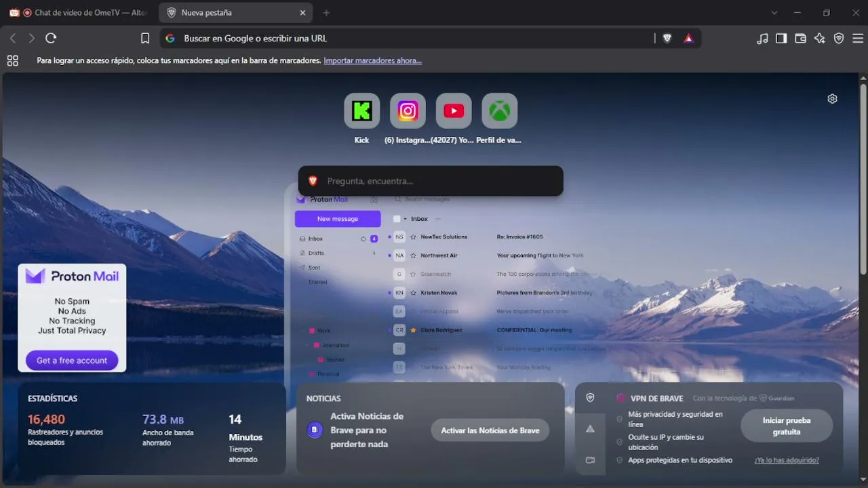Click the VPN DE BRAVE title
The width and height of the screenshot is (868, 488).
(x=656, y=399)
